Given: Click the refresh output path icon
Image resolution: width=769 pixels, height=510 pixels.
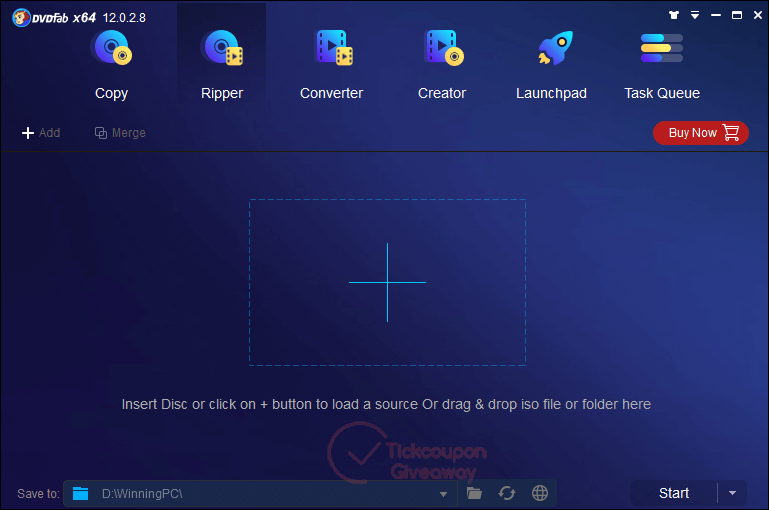Looking at the screenshot, I should (x=507, y=493).
